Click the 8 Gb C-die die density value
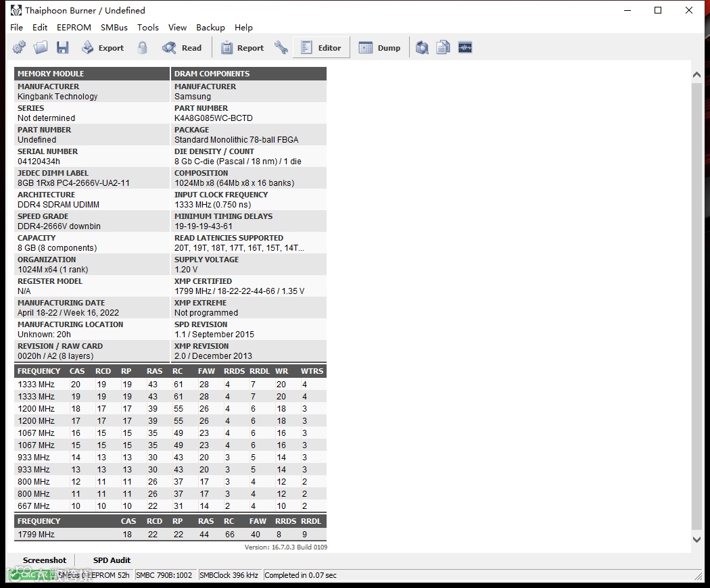 [x=238, y=162]
